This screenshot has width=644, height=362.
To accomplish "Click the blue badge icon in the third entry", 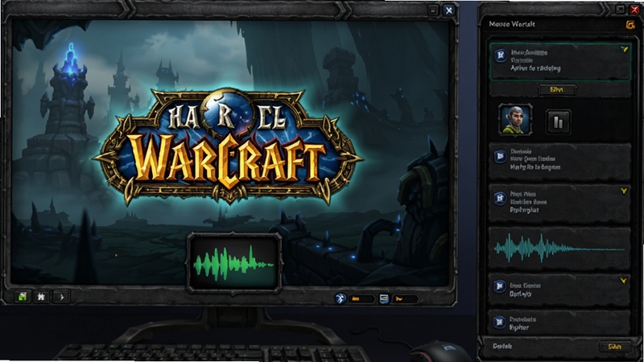I will click(x=500, y=199).
